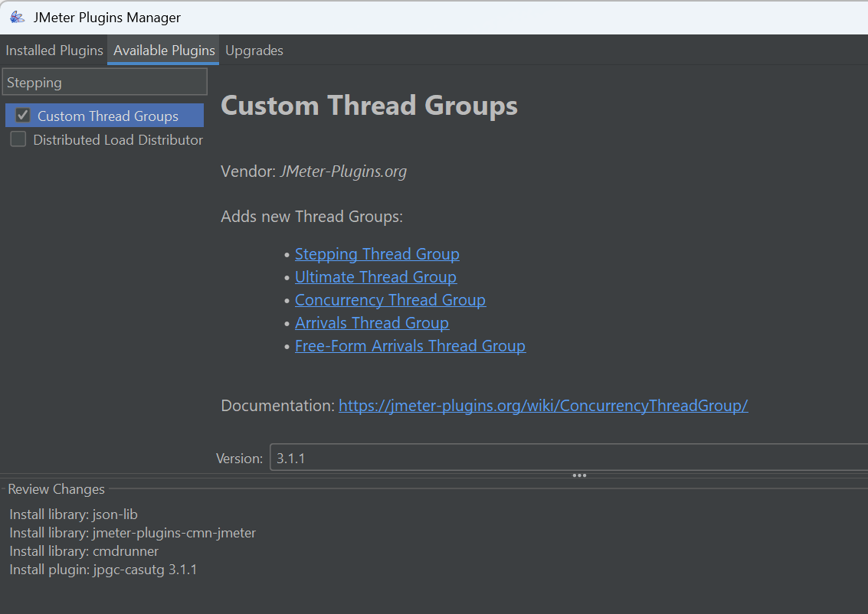
Task: Tick the Distributed Load Distributor checkbox
Action: coord(18,139)
